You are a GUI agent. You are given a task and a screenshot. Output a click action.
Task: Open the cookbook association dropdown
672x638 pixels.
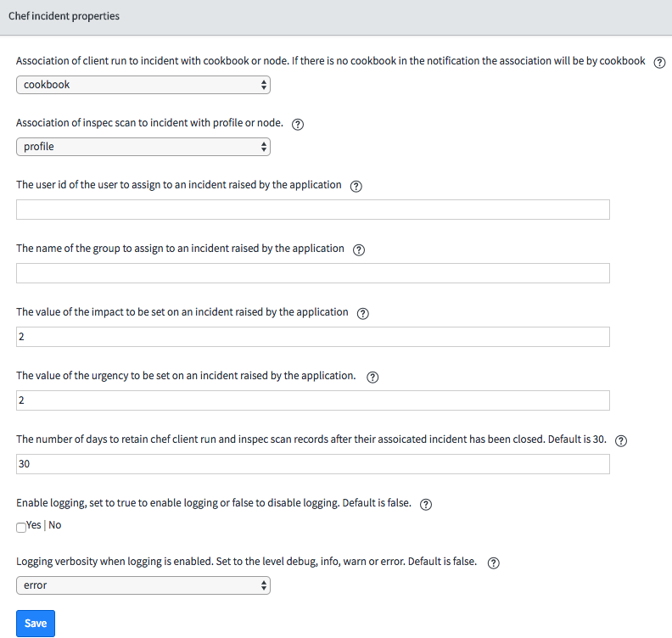(143, 85)
